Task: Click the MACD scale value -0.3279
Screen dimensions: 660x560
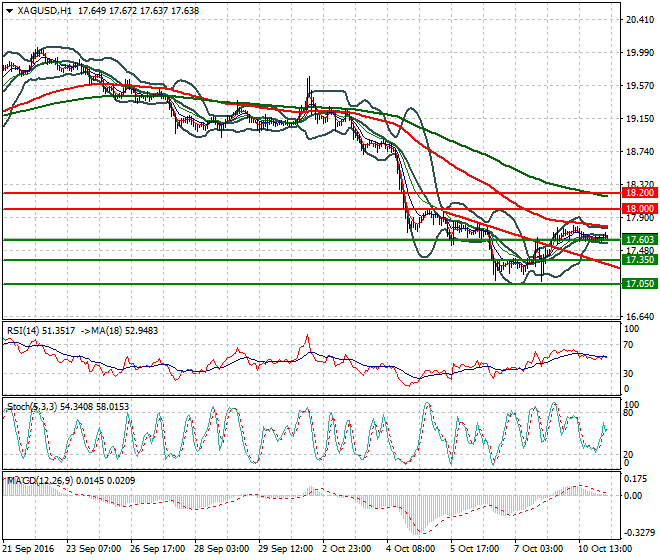Action: pyautogui.click(x=639, y=533)
